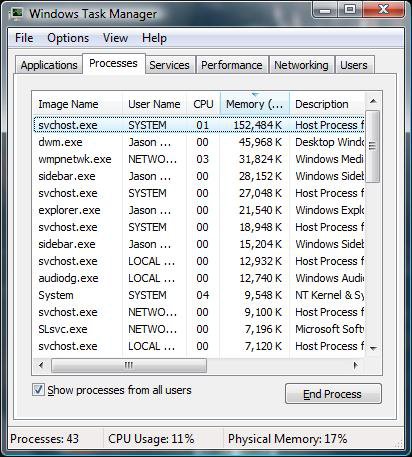The height and width of the screenshot is (457, 412).
Task: Click the vertical scrollbar up arrow
Action: [x=373, y=101]
